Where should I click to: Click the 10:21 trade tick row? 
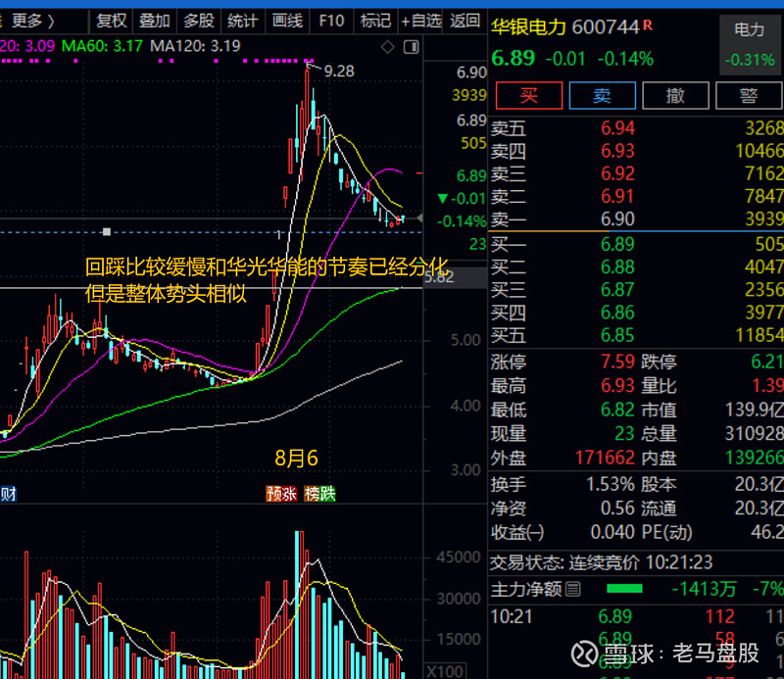[636, 616]
